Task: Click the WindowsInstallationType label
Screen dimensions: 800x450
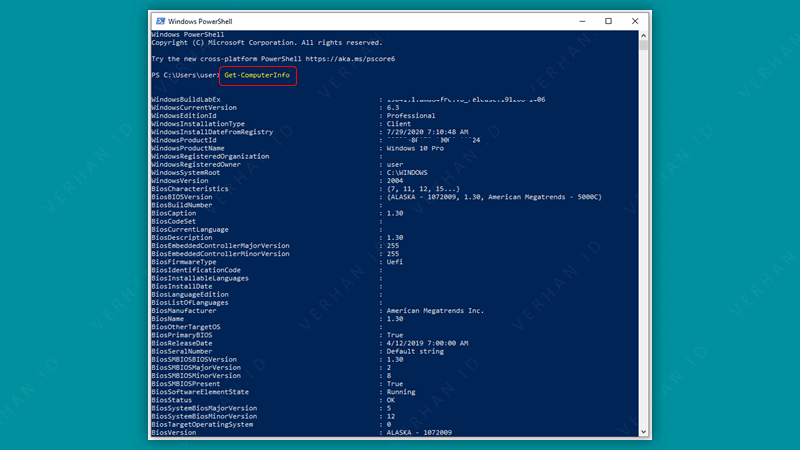Action: coord(198,124)
